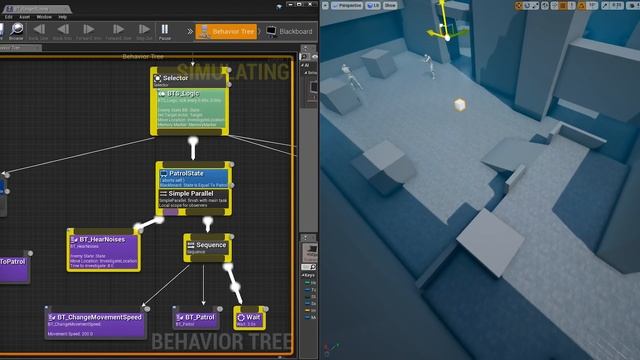Click the Blackboard panel search field

pyautogui.click(x=309, y=267)
